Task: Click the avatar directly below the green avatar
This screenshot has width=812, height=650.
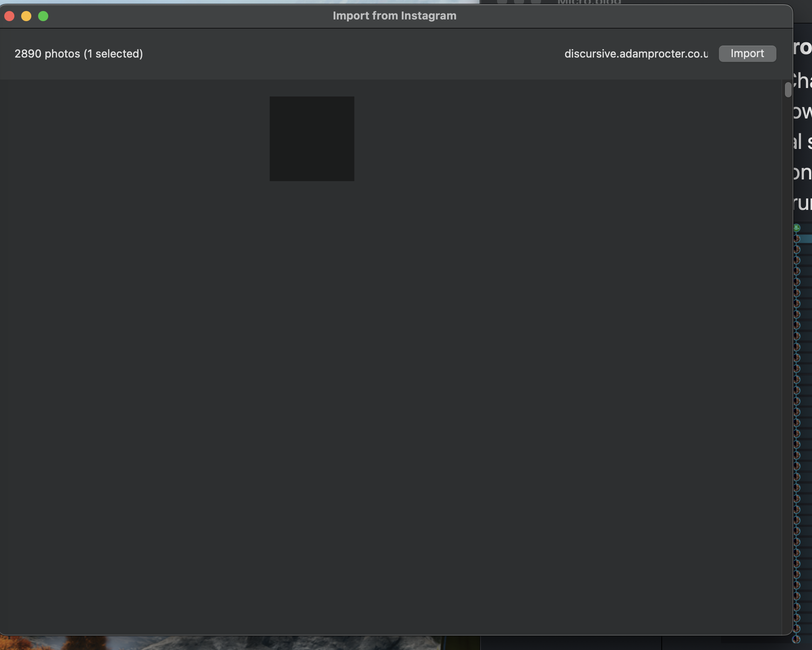Action: click(797, 239)
